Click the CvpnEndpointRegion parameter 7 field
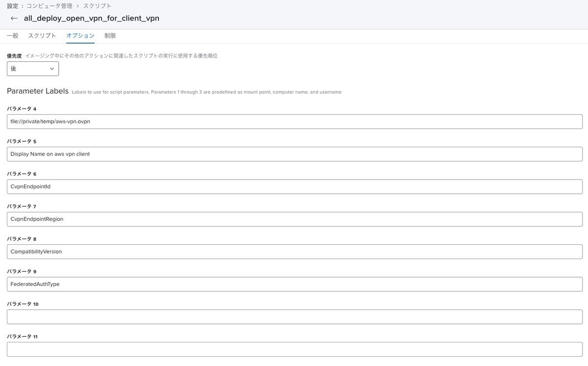This screenshot has height=366, width=588. tap(294, 219)
